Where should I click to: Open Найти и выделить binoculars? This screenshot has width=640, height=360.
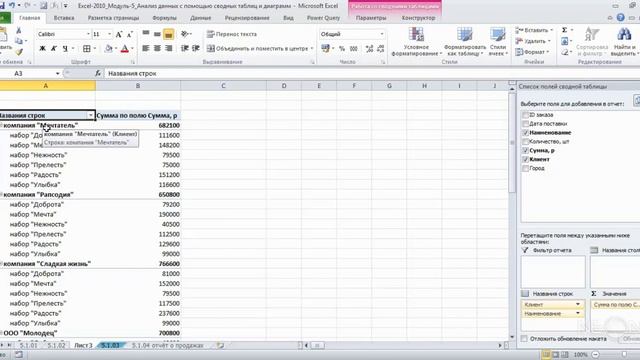[624, 42]
